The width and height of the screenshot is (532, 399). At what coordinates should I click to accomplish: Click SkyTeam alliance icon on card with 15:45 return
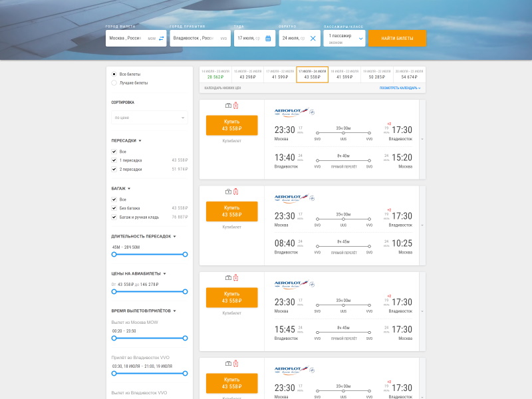pyautogui.click(x=312, y=284)
